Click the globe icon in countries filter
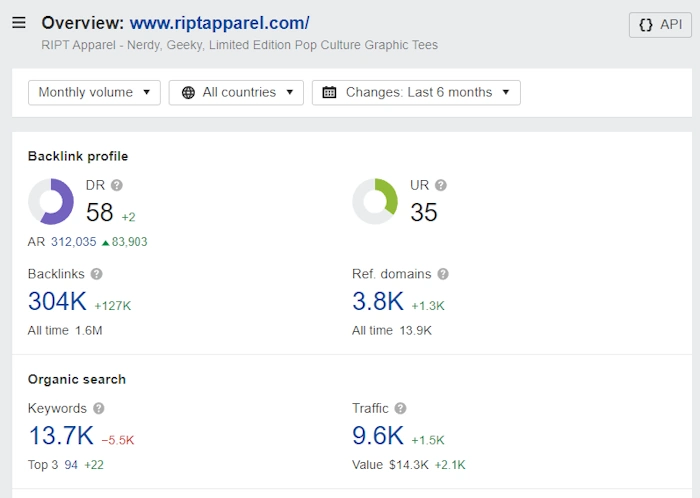 click(x=188, y=92)
